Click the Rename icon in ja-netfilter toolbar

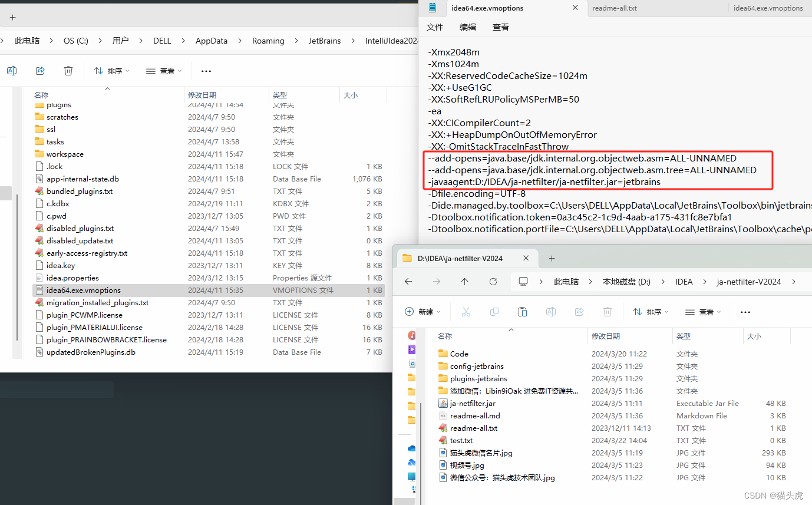551,312
